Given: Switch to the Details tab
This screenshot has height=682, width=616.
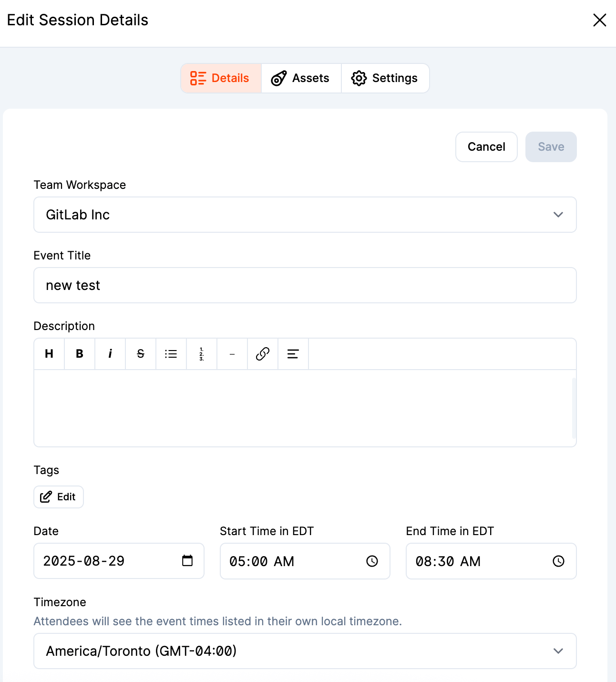Looking at the screenshot, I should (221, 78).
